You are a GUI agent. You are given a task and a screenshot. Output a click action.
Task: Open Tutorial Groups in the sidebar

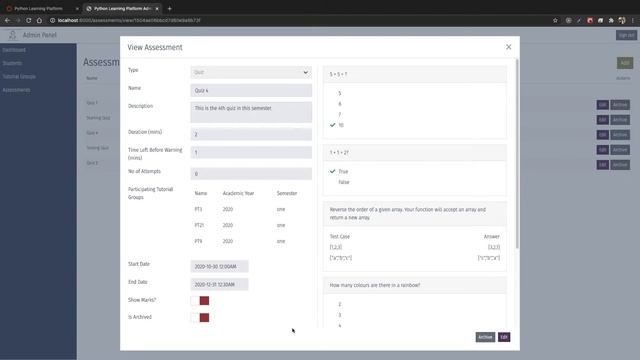click(19, 77)
